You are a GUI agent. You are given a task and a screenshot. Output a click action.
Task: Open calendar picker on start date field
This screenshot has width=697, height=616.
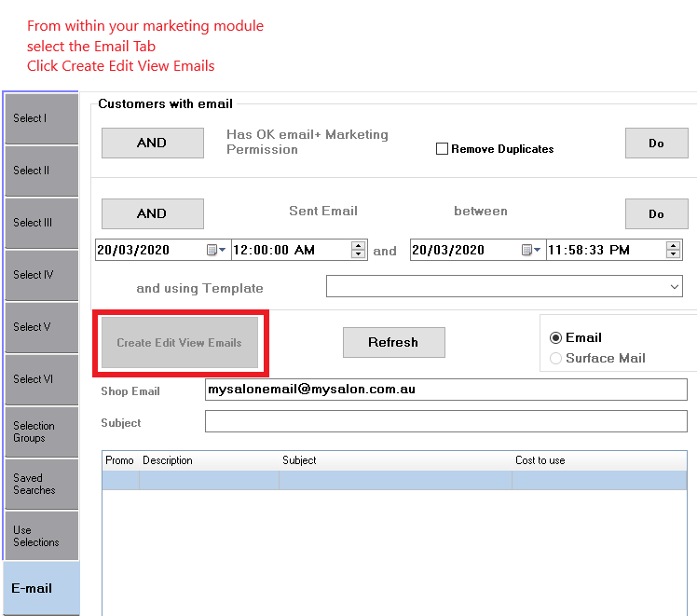point(216,251)
